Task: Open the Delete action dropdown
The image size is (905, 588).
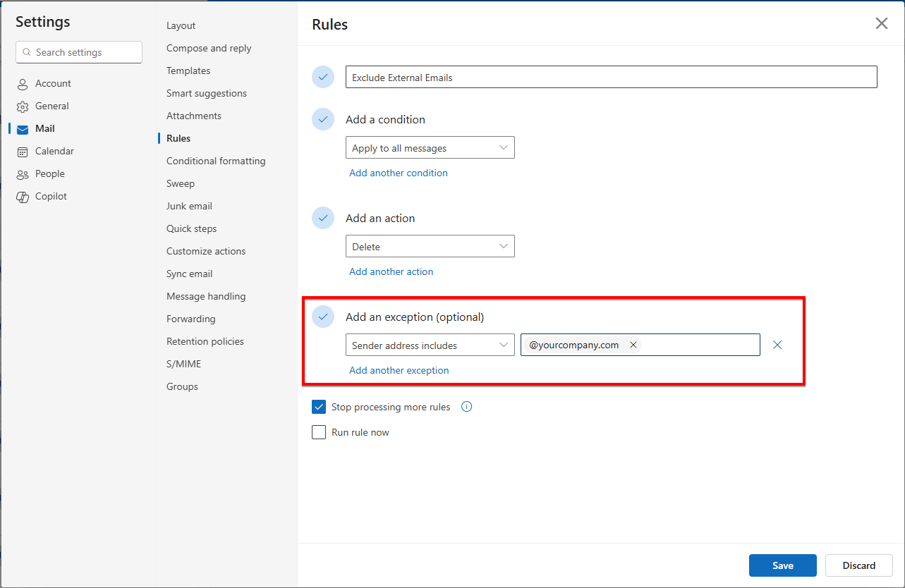Action: (430, 247)
